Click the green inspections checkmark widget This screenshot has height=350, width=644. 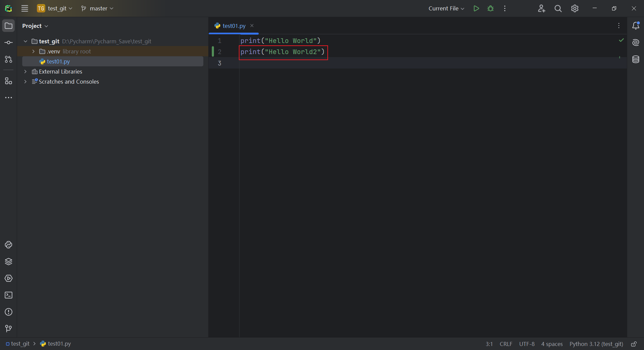[x=621, y=40]
